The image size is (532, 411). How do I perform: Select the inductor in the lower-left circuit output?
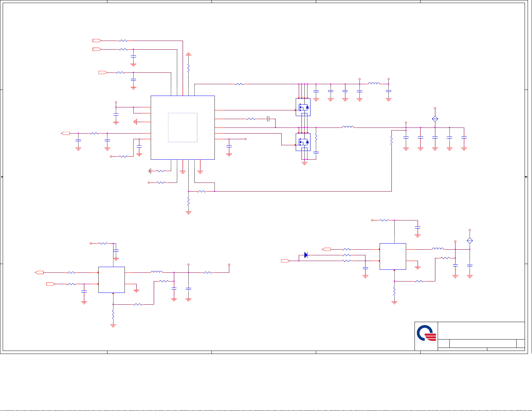157,272
